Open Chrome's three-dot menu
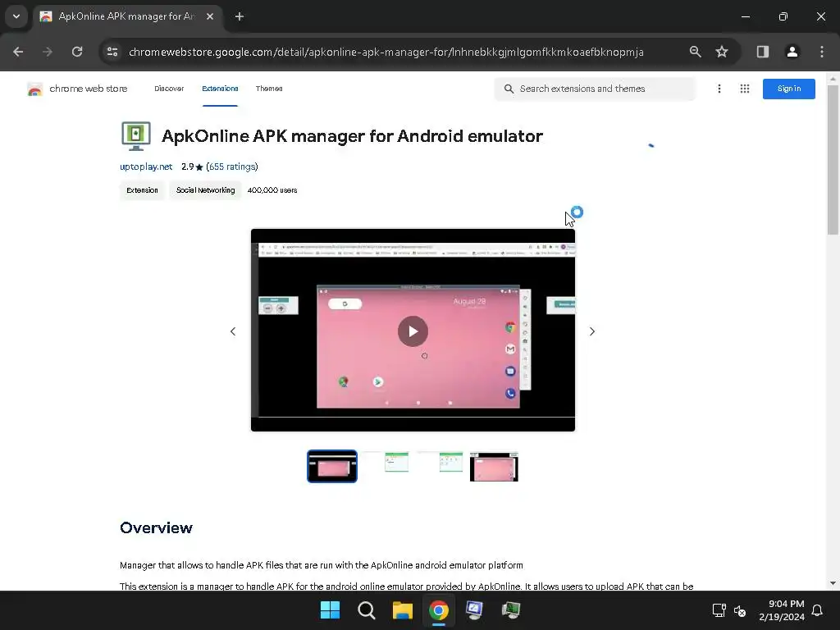 coord(822,52)
